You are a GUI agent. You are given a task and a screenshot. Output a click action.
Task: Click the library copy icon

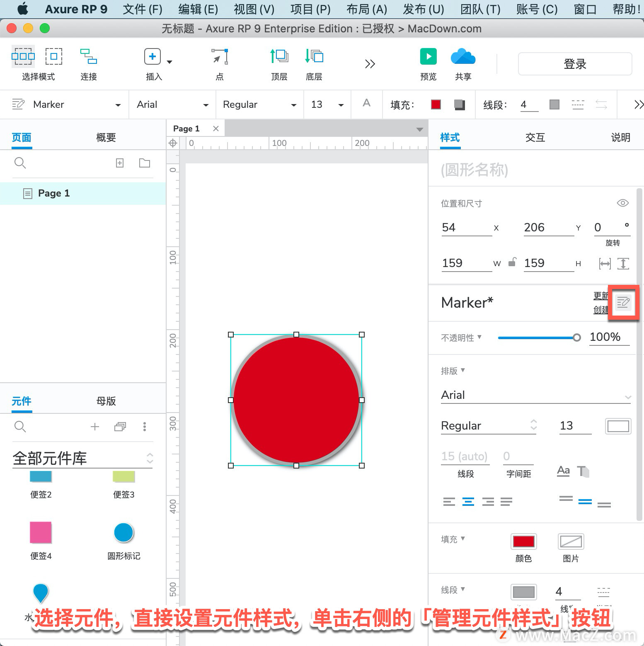tap(120, 426)
